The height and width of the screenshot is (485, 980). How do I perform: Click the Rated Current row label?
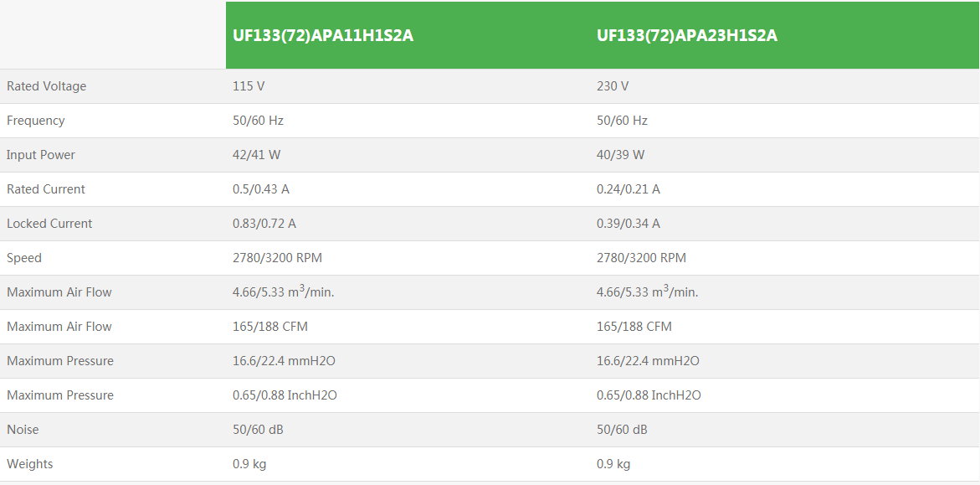pyautogui.click(x=46, y=189)
